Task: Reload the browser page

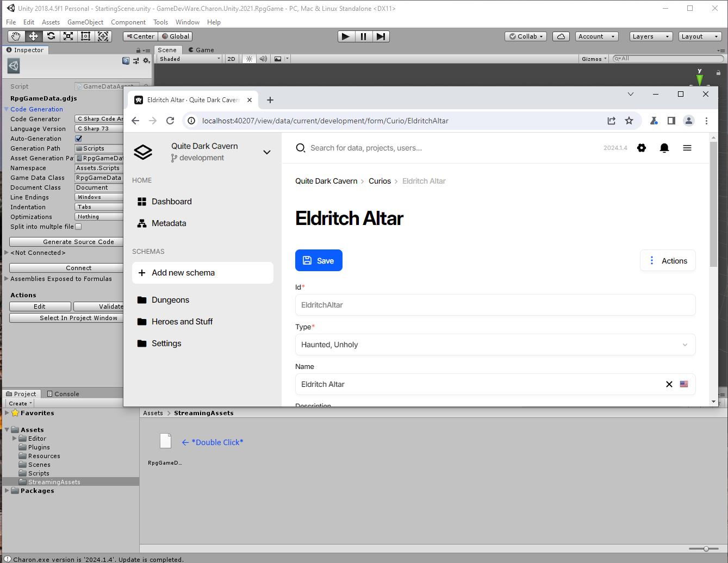Action: (170, 121)
